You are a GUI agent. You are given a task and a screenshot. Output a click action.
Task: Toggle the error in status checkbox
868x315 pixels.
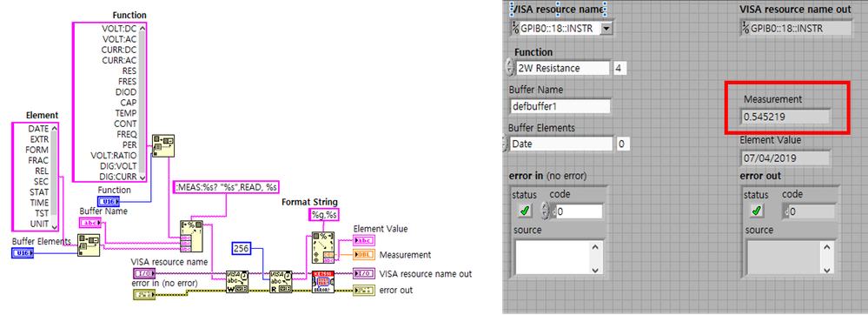click(x=525, y=211)
